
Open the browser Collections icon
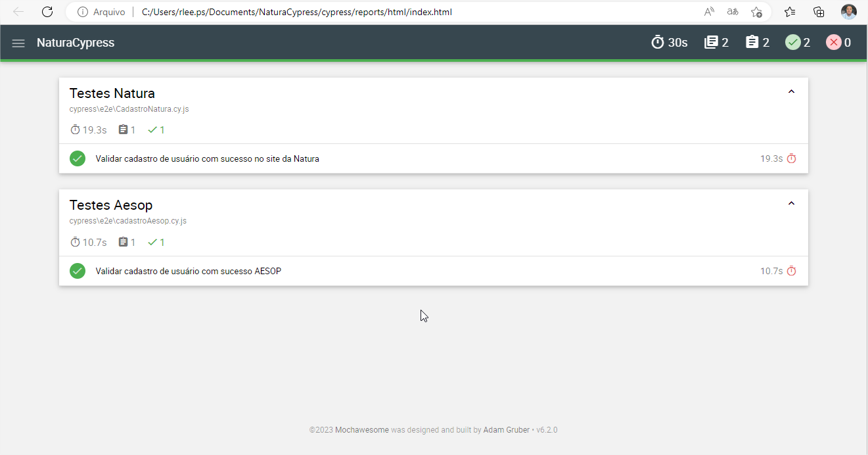tap(819, 12)
